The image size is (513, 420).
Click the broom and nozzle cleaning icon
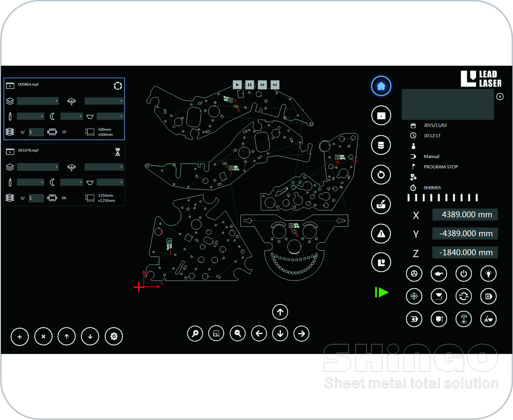(x=488, y=319)
